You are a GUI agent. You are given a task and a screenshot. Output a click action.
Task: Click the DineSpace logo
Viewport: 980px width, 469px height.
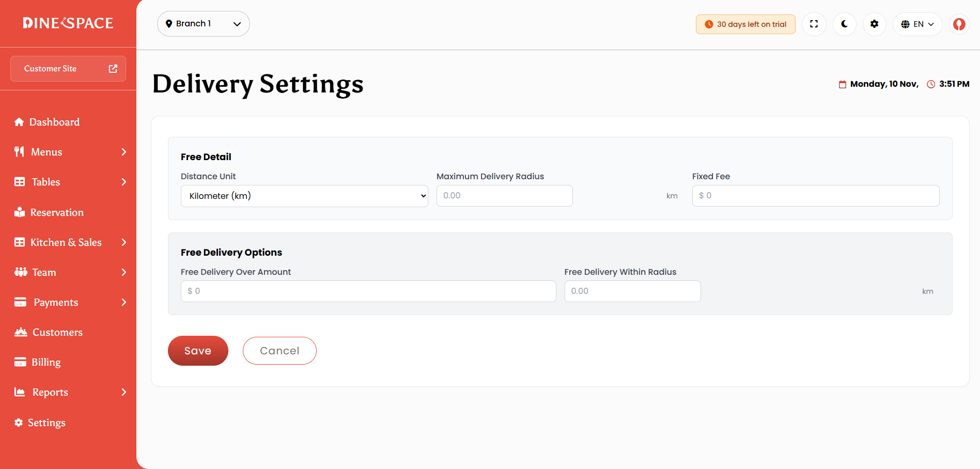68,23
